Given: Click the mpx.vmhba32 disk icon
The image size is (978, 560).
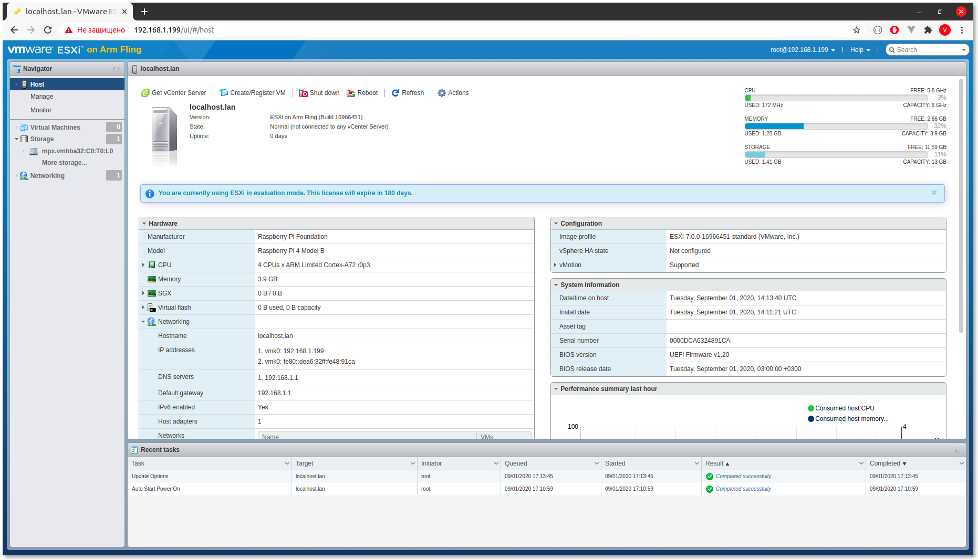Looking at the screenshot, I should (34, 151).
